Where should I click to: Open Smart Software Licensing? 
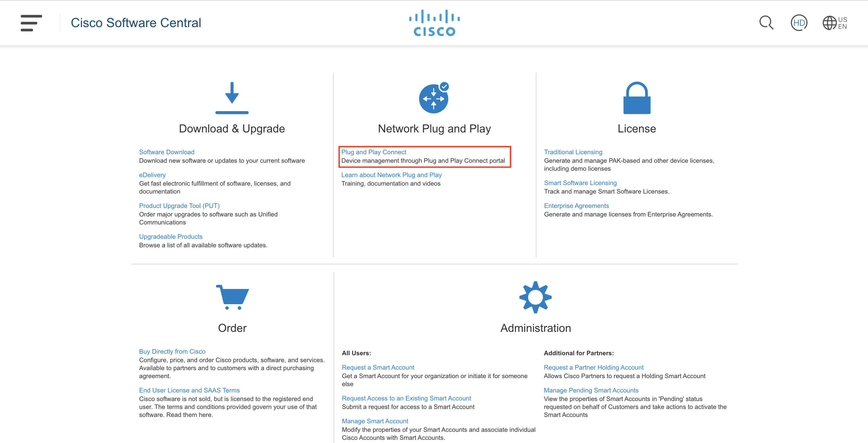[580, 183]
